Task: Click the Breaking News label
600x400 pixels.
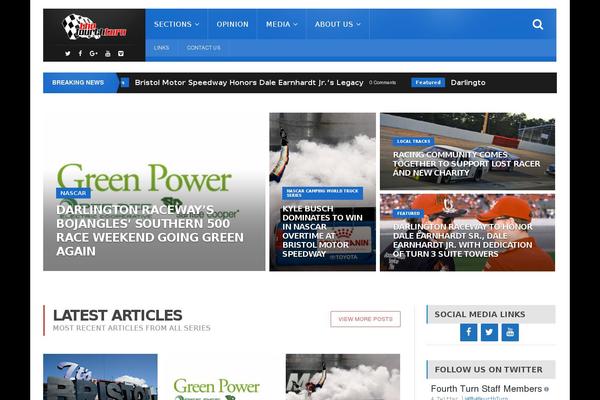Action: [x=78, y=82]
